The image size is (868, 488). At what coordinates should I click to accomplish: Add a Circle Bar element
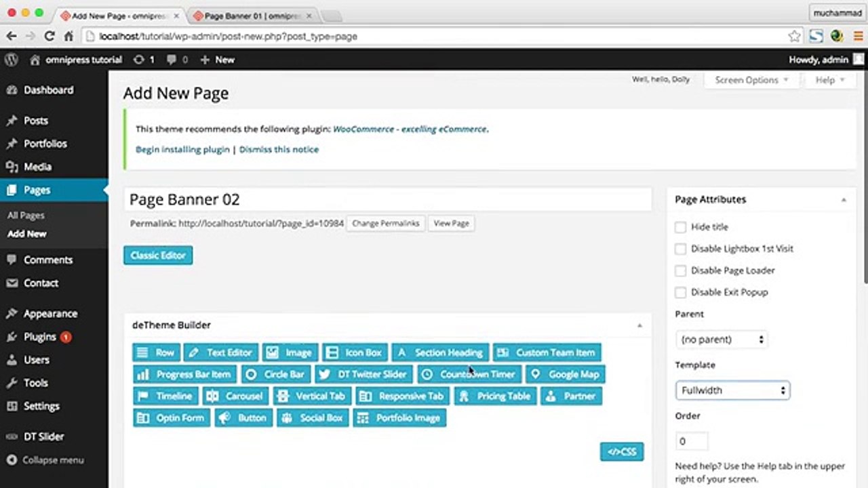click(275, 374)
